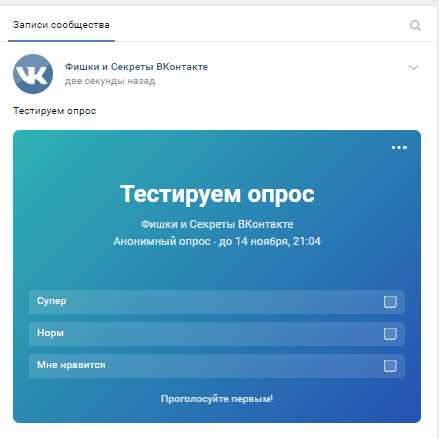The height and width of the screenshot is (439, 439).
Task: Switch to the Записи сообщества tab
Action: 61,25
